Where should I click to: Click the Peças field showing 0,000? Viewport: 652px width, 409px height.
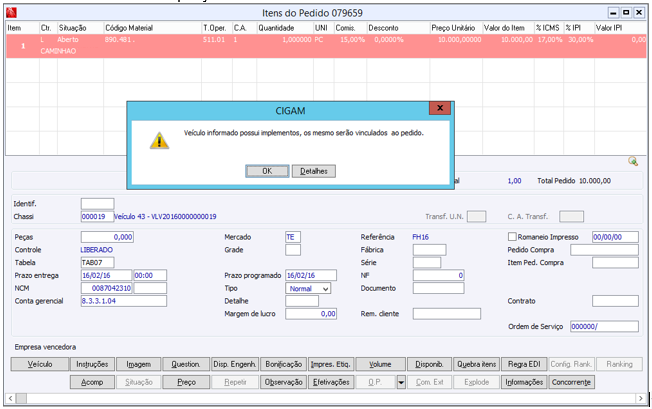(x=107, y=237)
